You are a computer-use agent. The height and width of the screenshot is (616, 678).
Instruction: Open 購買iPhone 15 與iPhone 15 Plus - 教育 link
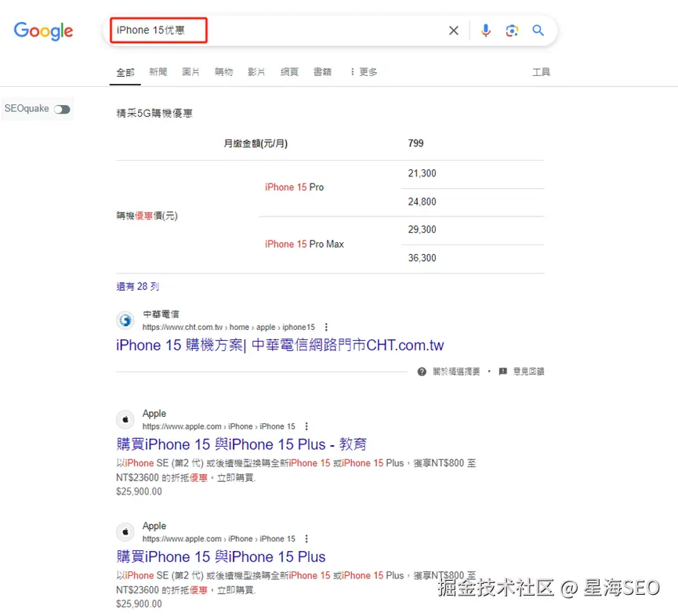pyautogui.click(x=241, y=444)
